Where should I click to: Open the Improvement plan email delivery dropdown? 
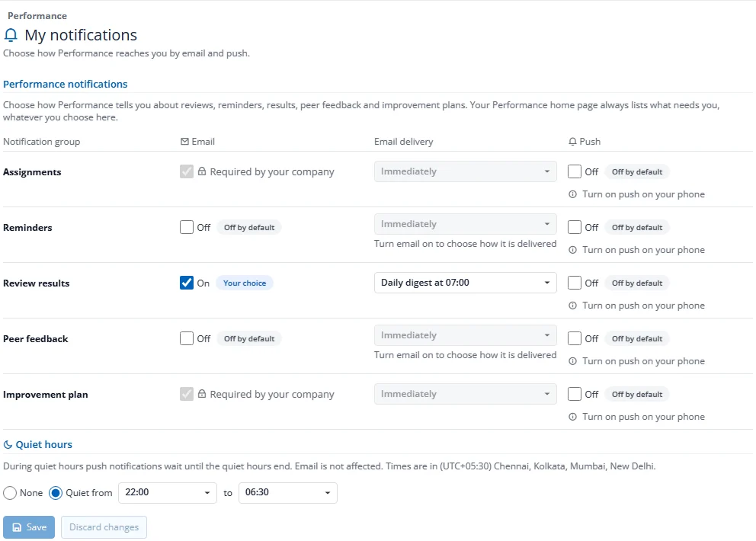[x=466, y=394]
